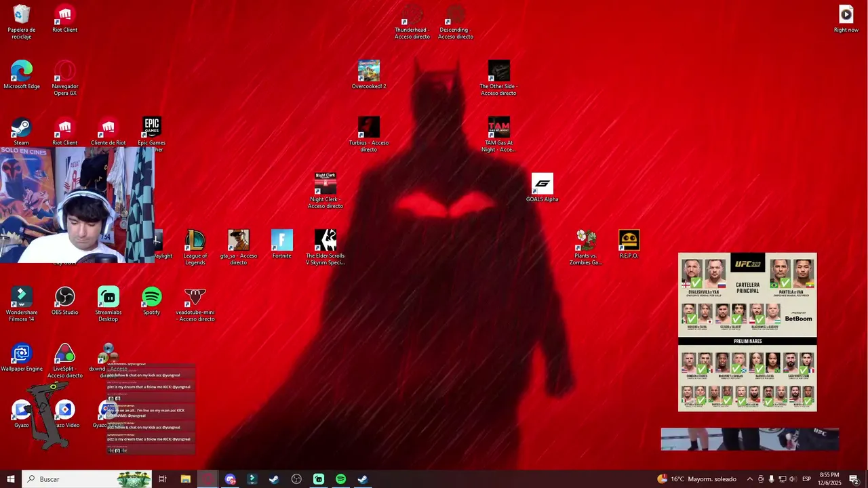Screen dimensions: 868x488
Task: Click the webcam overlay feed
Action: 77,205
